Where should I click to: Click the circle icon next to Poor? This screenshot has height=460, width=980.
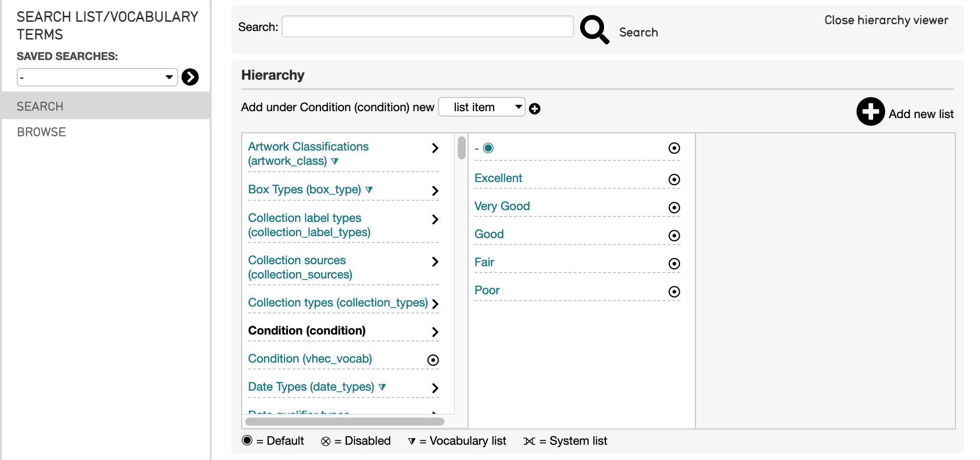click(674, 292)
